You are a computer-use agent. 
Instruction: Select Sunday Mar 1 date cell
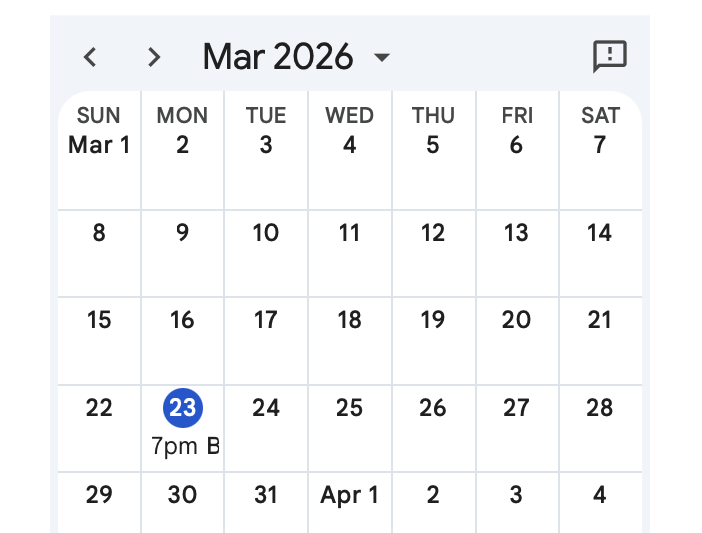point(99,145)
